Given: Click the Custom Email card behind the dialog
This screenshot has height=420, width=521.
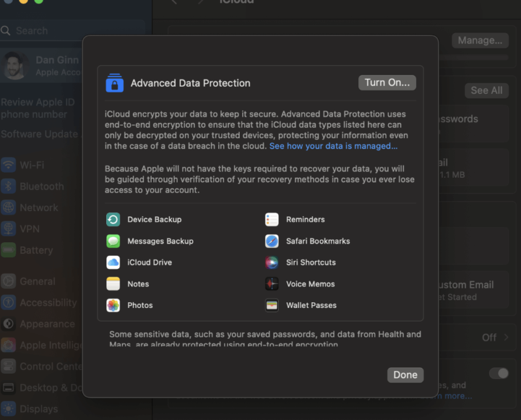Looking at the screenshot, I should point(473,290).
